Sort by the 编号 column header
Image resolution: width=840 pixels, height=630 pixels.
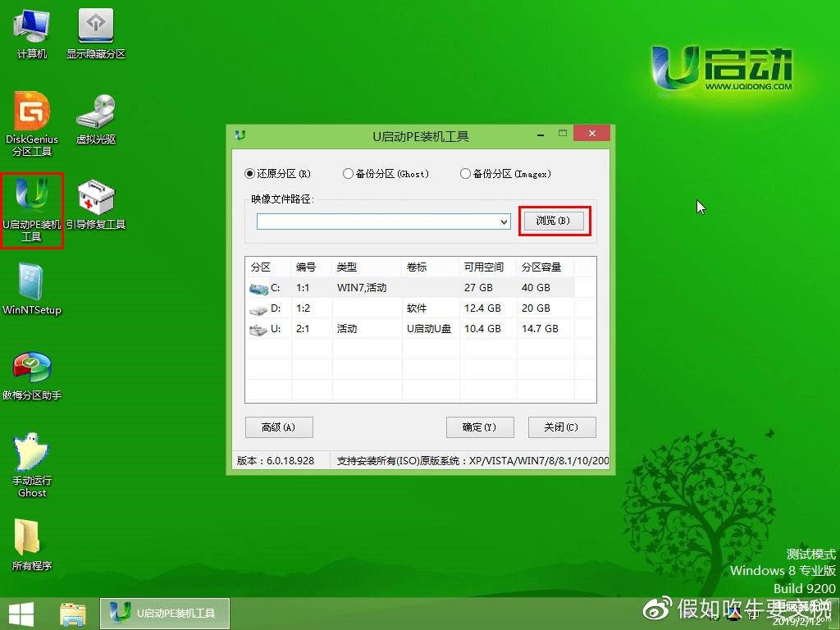pyautogui.click(x=312, y=267)
